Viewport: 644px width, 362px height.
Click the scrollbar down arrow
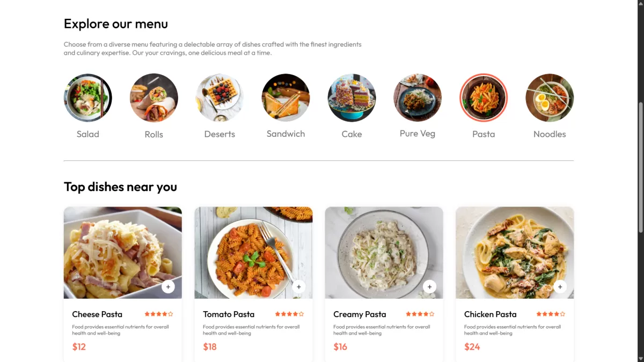pos(640,358)
